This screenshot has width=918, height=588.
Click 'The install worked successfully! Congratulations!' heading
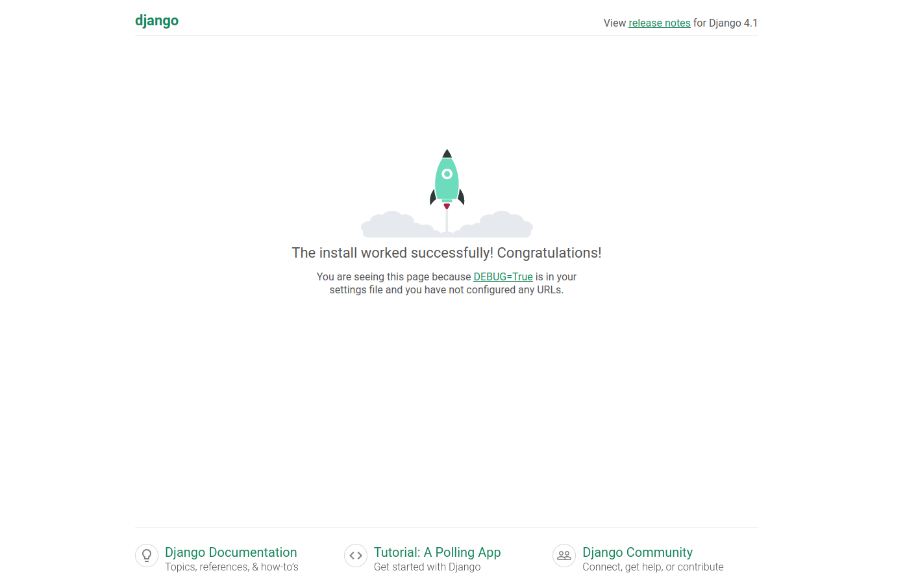[x=447, y=252]
